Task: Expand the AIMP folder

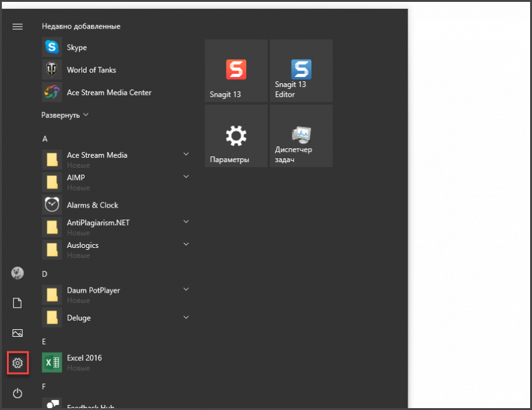Action: click(x=186, y=177)
